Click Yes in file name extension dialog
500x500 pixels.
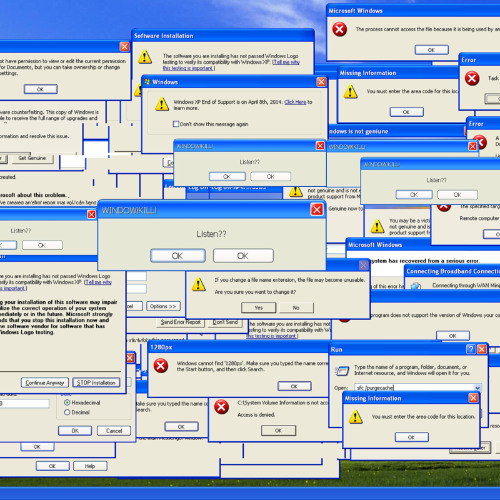[259, 308]
